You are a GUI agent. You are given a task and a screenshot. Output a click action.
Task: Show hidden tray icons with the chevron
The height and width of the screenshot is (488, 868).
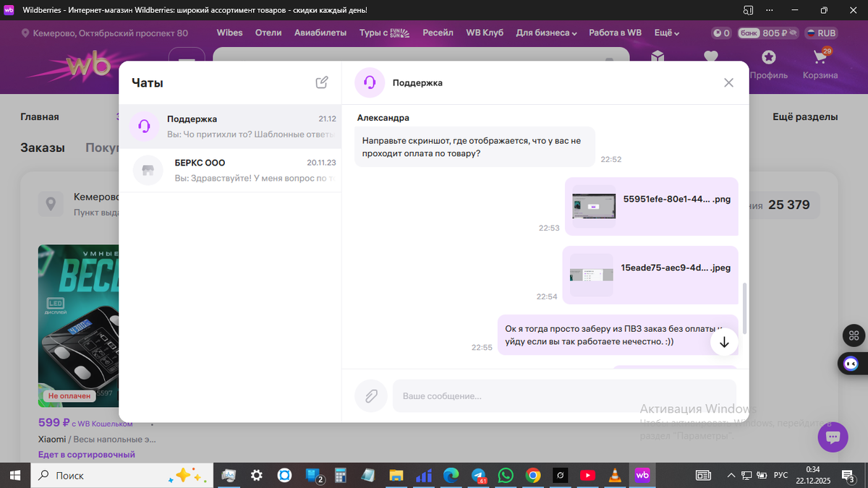pos(731,475)
